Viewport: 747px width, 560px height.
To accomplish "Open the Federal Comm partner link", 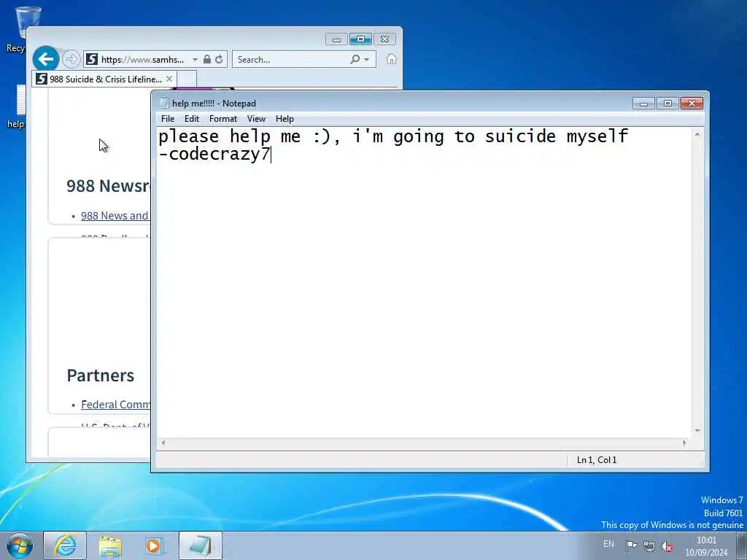I will pyautogui.click(x=115, y=404).
